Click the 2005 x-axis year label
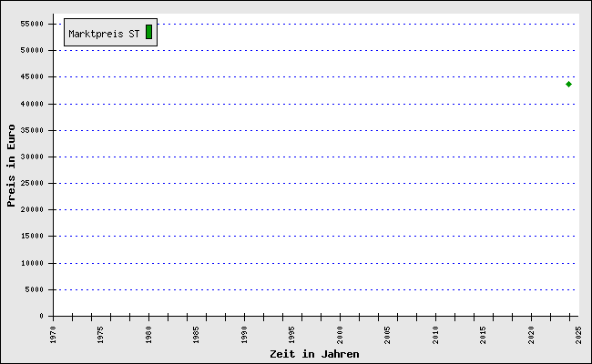Image resolution: width=592 pixels, height=364 pixels. [387, 335]
